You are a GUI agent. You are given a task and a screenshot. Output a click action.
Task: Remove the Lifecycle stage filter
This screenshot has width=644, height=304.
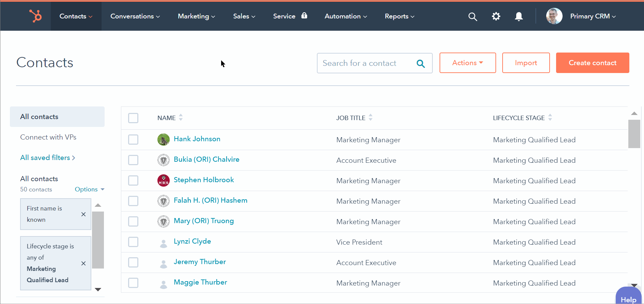coord(83,263)
